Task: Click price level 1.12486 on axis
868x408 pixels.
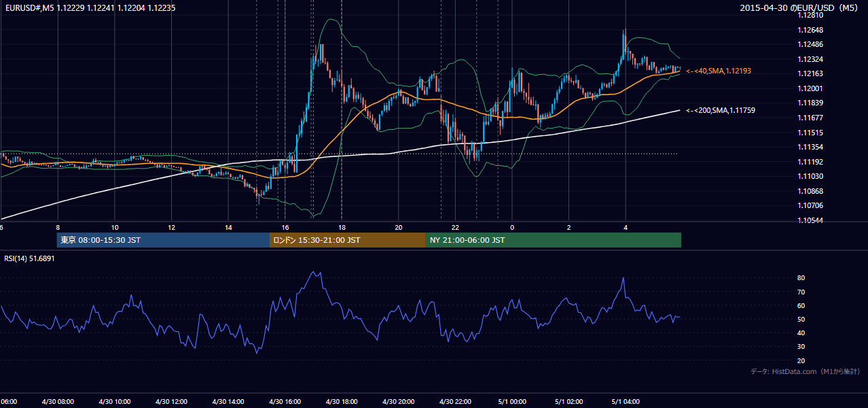Action: (810, 44)
